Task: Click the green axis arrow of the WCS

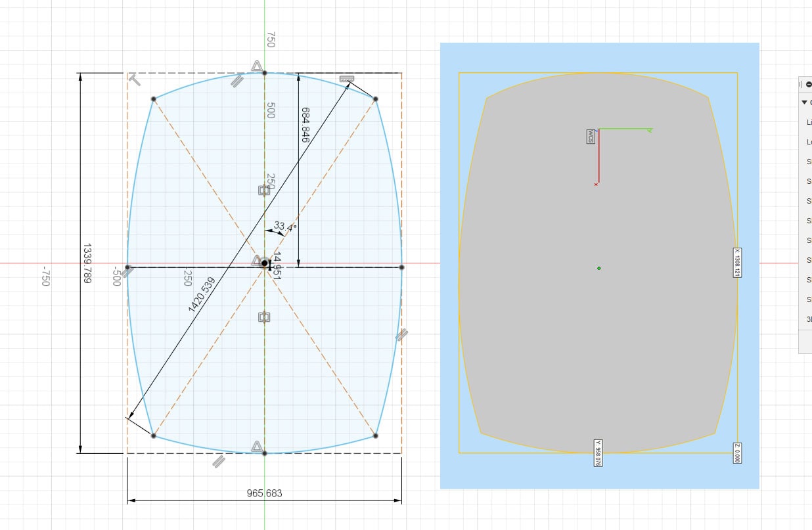Action: click(625, 129)
